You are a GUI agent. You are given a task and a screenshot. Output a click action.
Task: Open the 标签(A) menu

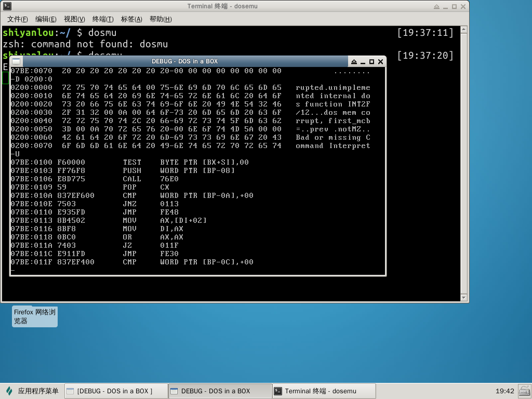131,19
